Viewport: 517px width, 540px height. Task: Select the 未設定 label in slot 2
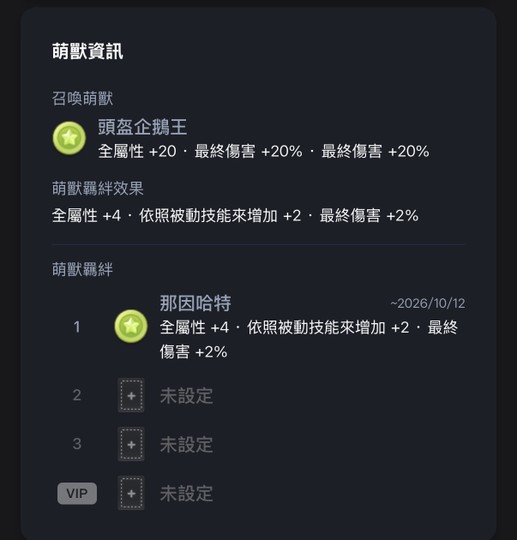[x=186, y=396]
